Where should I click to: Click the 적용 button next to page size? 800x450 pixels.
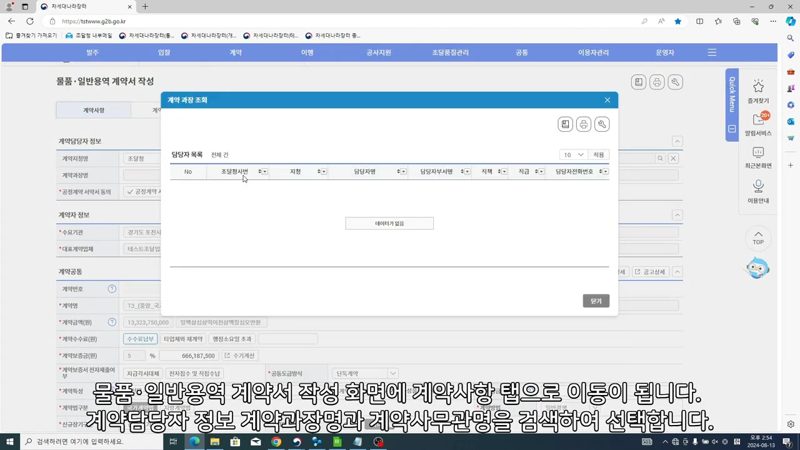(598, 155)
